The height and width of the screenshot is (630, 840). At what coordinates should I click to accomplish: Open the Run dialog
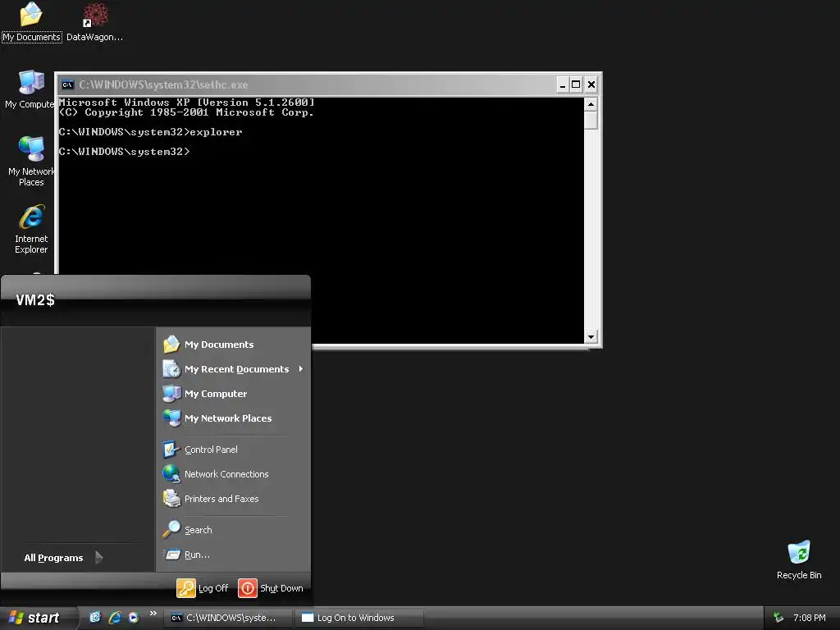[233, 555]
